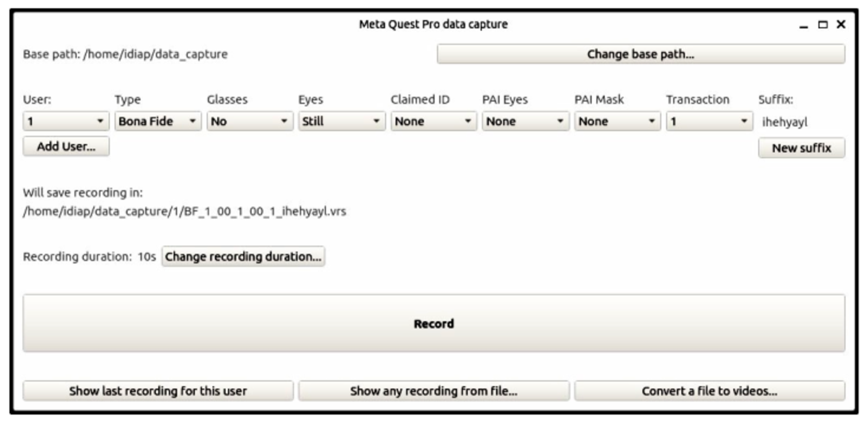Image resolution: width=868 pixels, height=424 pixels.
Task: Open the User dropdown
Action: 66,121
